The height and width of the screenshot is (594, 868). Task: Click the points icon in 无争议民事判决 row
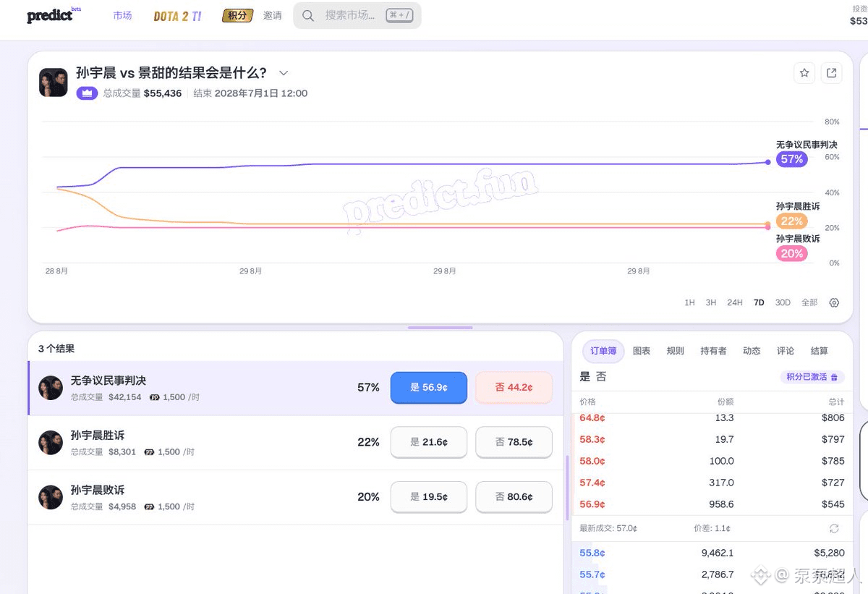click(x=155, y=397)
